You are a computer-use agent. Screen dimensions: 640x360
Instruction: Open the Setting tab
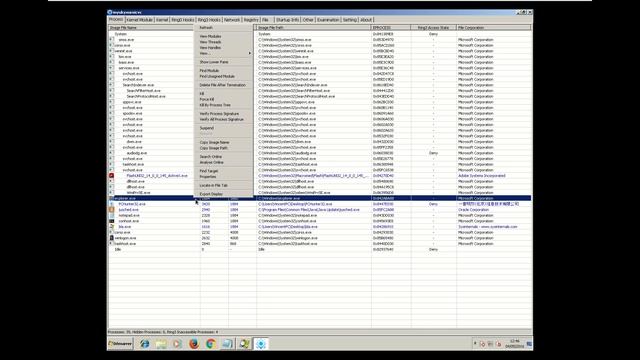tap(350, 20)
